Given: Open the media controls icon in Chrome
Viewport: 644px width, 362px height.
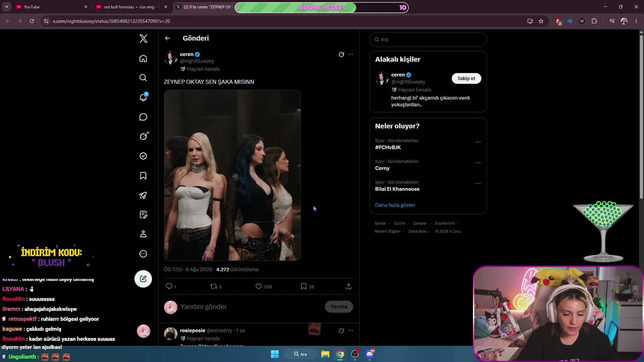Looking at the screenshot, I should click(x=612, y=21).
